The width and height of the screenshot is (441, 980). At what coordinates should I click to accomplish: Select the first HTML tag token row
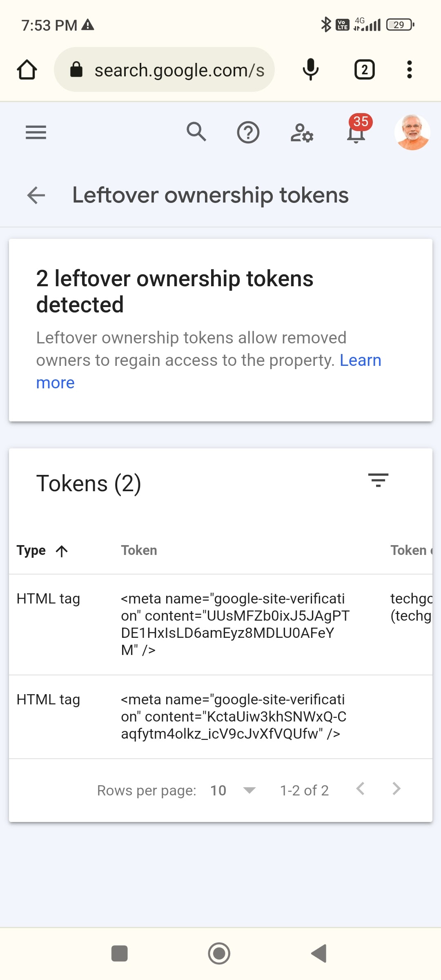(220, 624)
